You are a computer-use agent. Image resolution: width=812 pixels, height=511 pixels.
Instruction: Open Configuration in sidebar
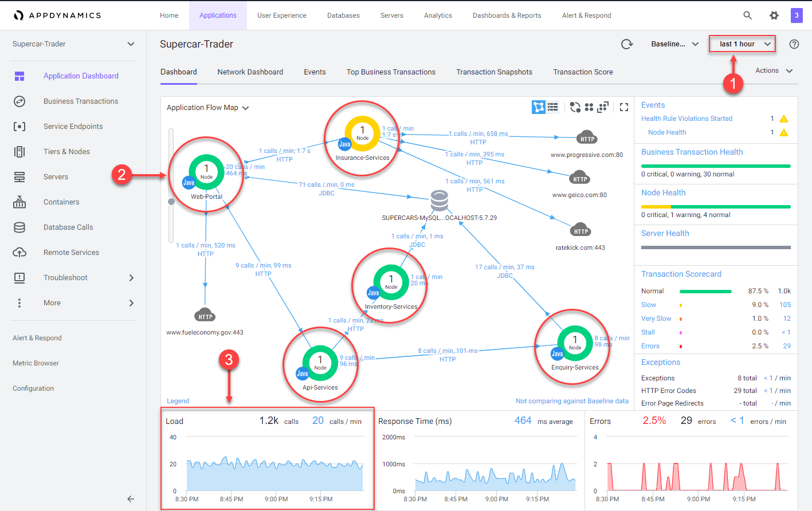click(x=33, y=388)
